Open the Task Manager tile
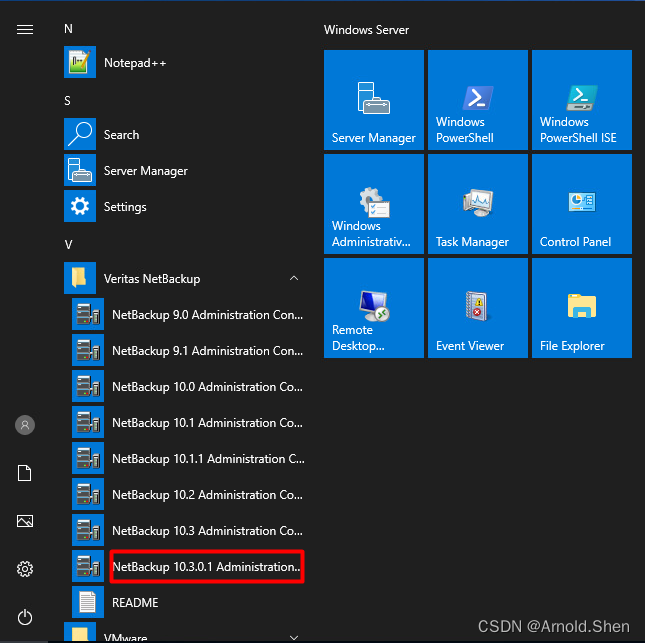Image resolution: width=645 pixels, height=643 pixels. coord(478,204)
